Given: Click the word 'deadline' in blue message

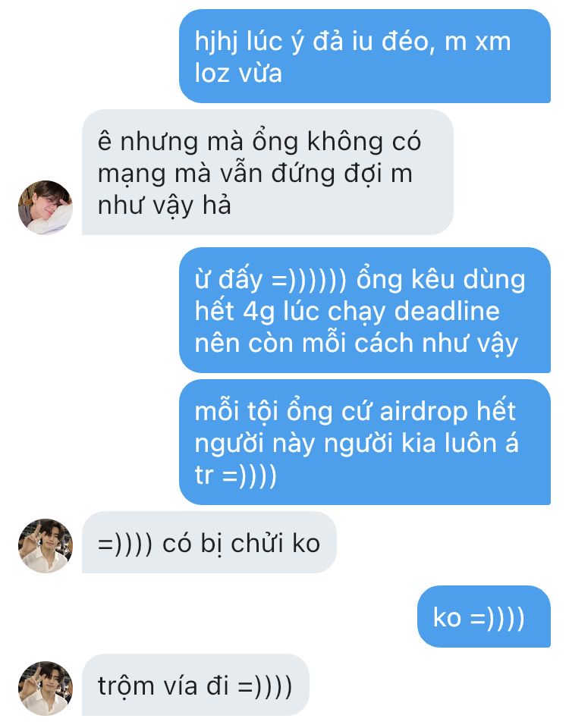Looking at the screenshot, I should [447, 311].
